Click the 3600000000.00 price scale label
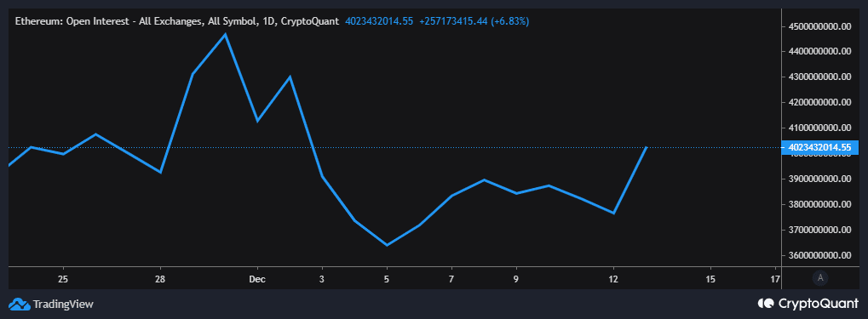Viewport: 868px width, 319px height. tap(819, 255)
